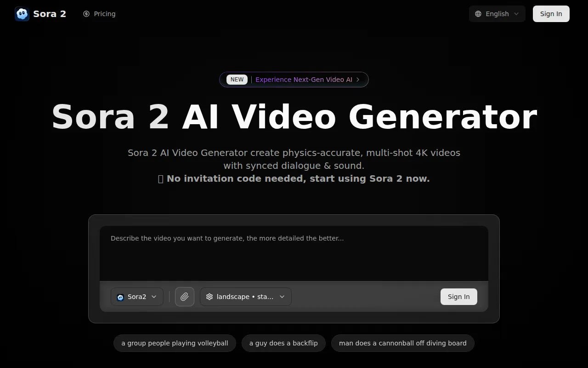Choose the backflip example prompt
This screenshot has height=368, width=588.
283,343
